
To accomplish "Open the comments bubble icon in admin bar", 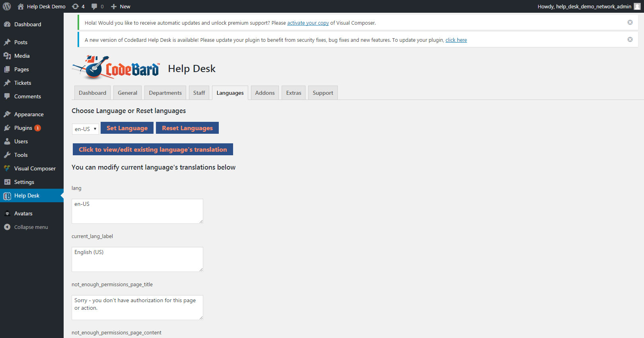I will tap(94, 6).
